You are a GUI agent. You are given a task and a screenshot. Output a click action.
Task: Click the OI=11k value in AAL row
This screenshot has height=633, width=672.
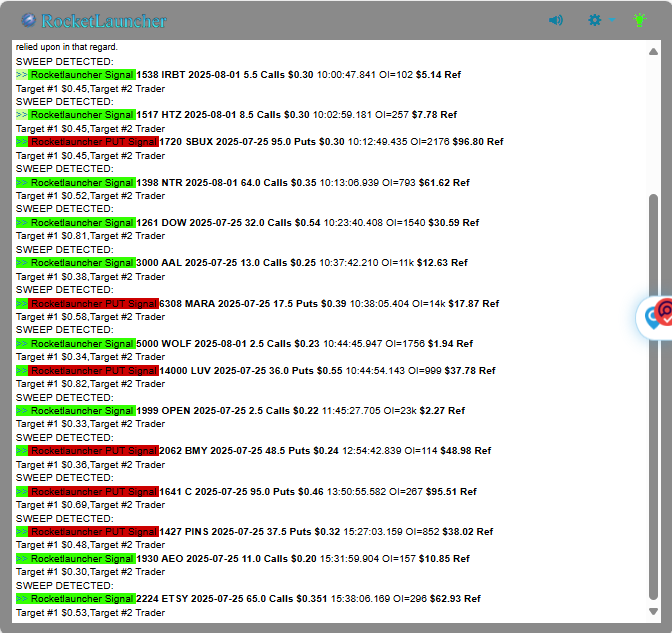click(x=397, y=263)
